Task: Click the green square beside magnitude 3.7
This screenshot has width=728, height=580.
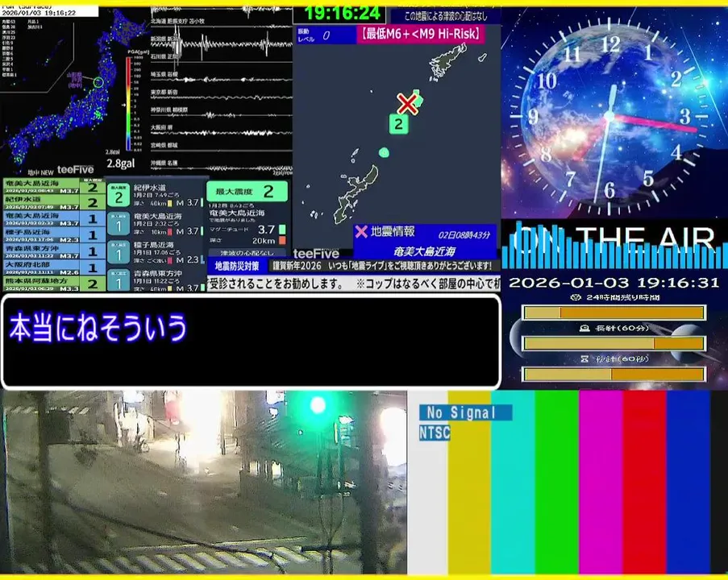Action: click(282, 230)
